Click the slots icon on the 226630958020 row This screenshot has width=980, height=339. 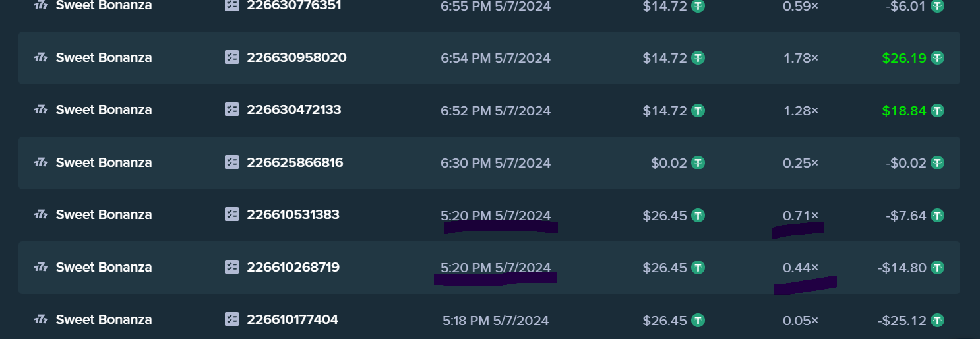point(41,58)
